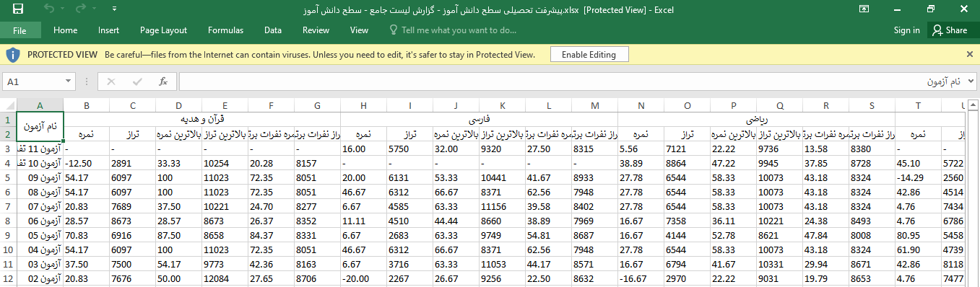Viewport: 980px width, 287px height.
Task: Select column H header
Action: (x=363, y=105)
